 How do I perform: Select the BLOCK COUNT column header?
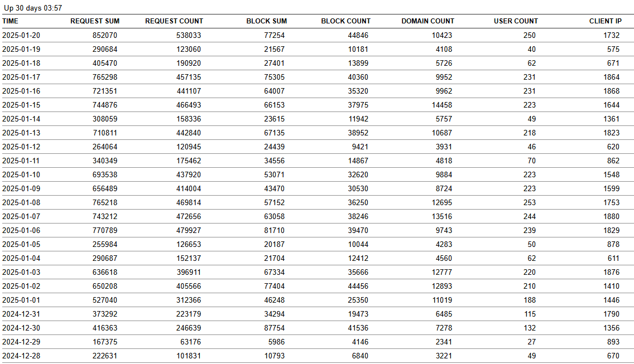345,21
